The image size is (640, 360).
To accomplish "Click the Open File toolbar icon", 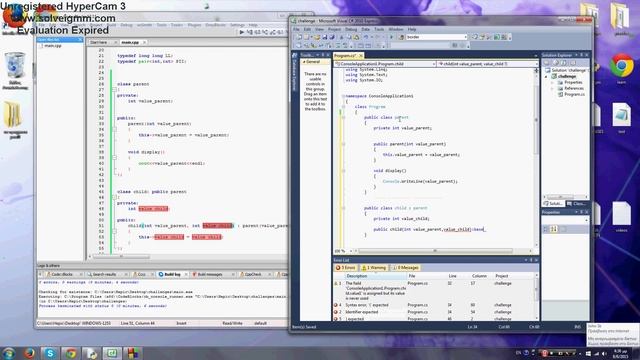I will (317, 37).
